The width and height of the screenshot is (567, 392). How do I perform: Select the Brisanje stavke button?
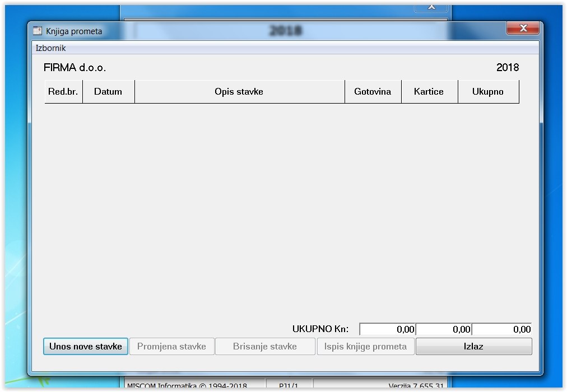[265, 346]
